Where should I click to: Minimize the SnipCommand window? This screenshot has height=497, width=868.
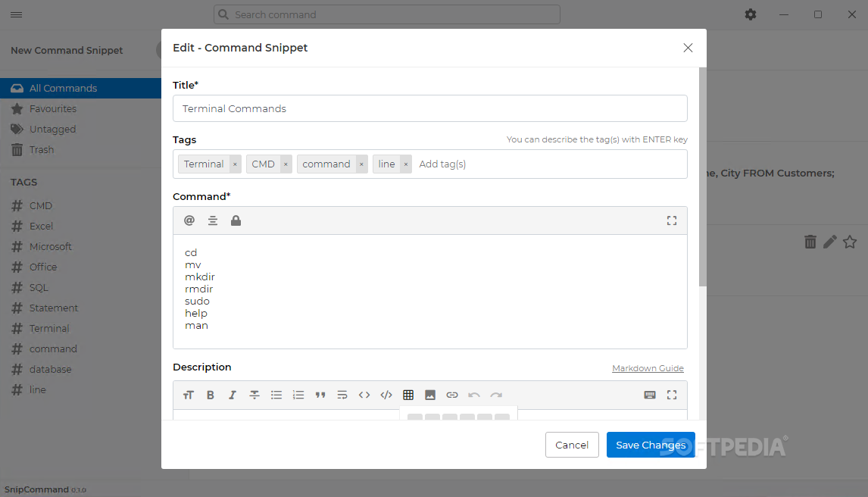click(784, 14)
